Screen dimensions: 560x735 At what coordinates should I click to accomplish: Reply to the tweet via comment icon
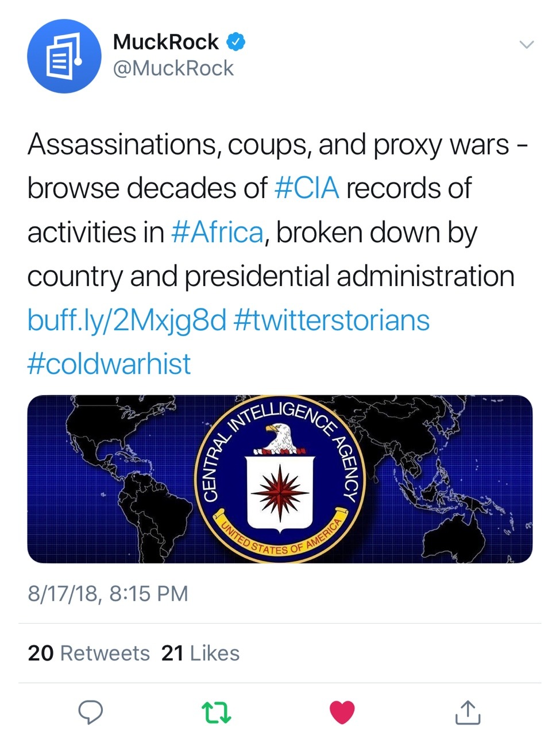coord(91,713)
